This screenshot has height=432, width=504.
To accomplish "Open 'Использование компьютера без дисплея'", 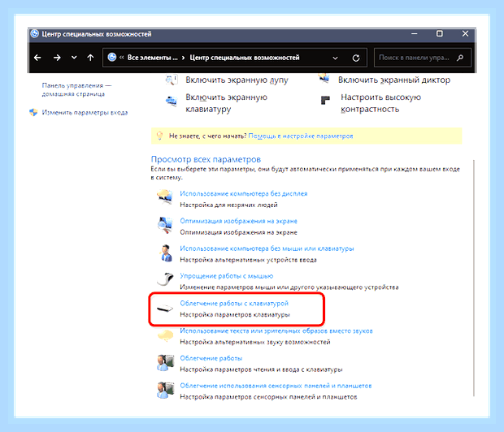I will 244,194.
